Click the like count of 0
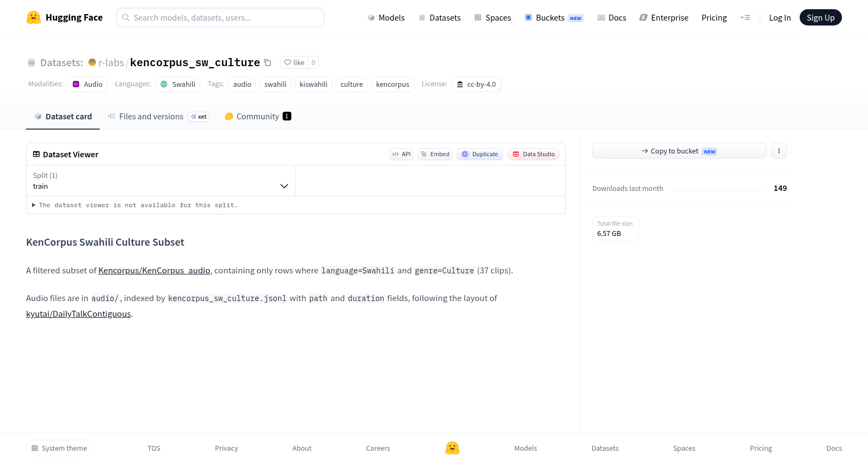Viewport: 868px width, 467px height. point(314,62)
